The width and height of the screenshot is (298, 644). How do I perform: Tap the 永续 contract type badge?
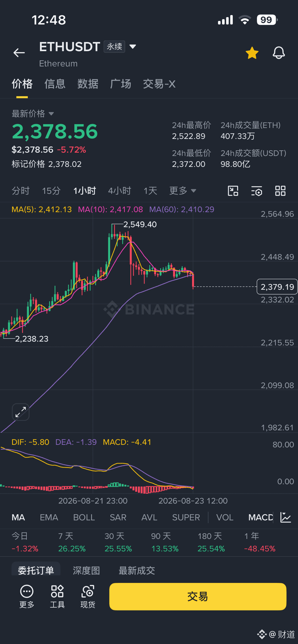(114, 47)
